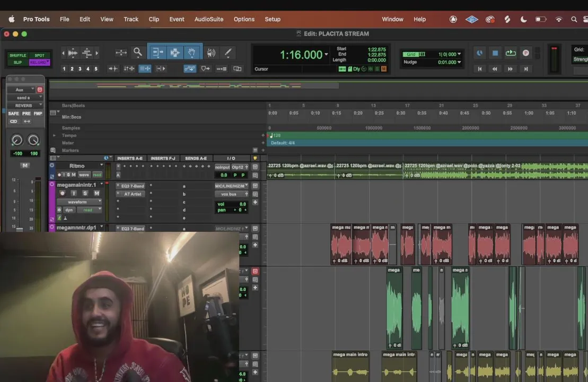Enable Shuffle edit mode

tap(18, 56)
